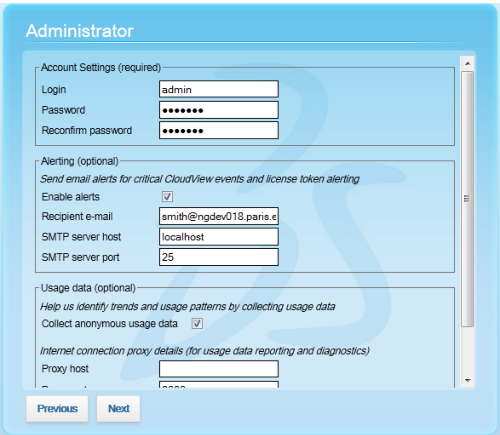Go back with Previous button
This screenshot has width=500, height=435.
tap(57, 409)
